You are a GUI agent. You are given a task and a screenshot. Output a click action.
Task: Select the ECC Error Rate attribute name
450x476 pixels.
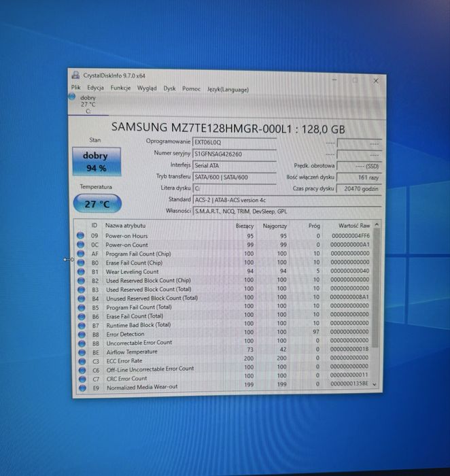click(x=124, y=361)
